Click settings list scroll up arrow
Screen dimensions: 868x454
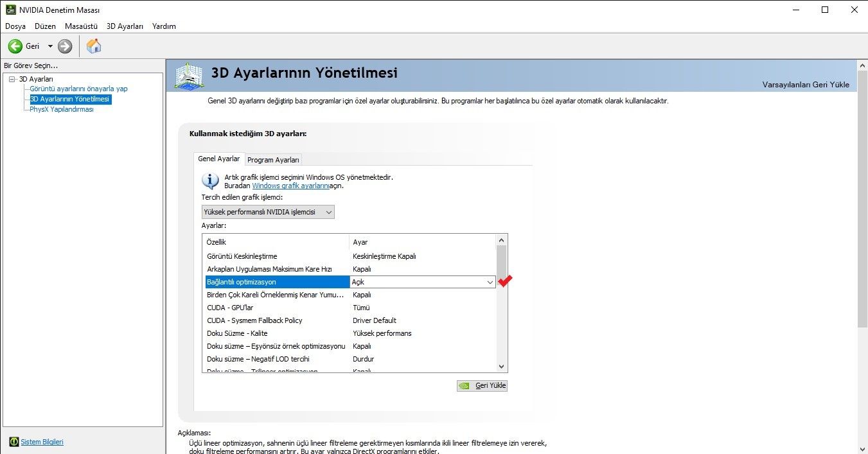pyautogui.click(x=502, y=240)
